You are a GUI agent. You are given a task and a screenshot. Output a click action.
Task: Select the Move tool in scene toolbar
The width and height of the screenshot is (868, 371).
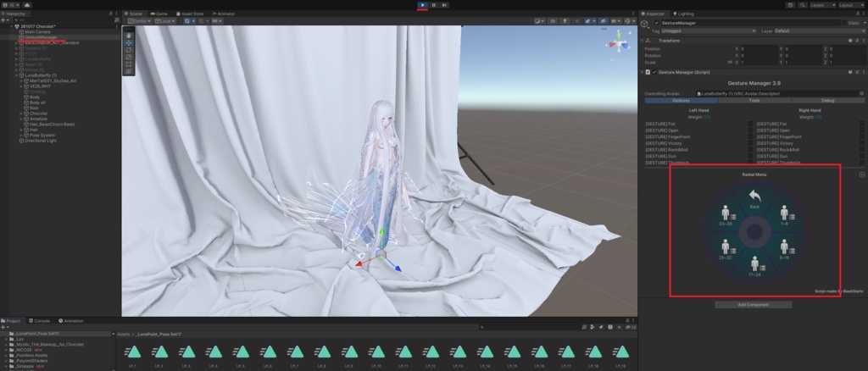(x=129, y=42)
